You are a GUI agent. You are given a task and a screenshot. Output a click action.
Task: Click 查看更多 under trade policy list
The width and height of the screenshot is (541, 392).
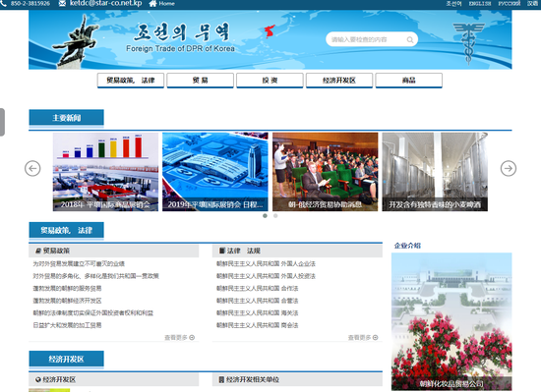176,338
